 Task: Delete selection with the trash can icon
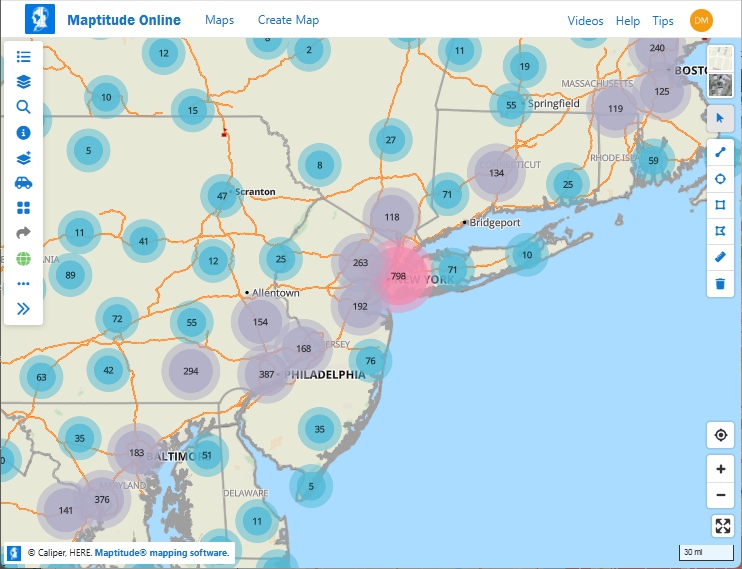(720, 284)
